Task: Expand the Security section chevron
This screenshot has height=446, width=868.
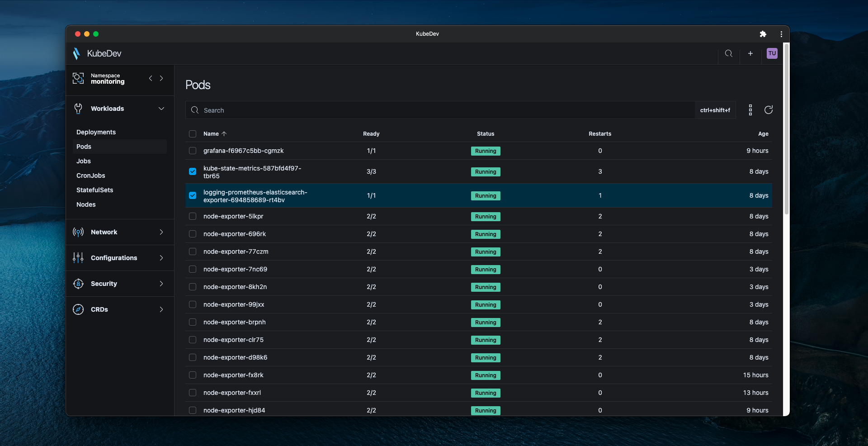Action: pos(161,284)
